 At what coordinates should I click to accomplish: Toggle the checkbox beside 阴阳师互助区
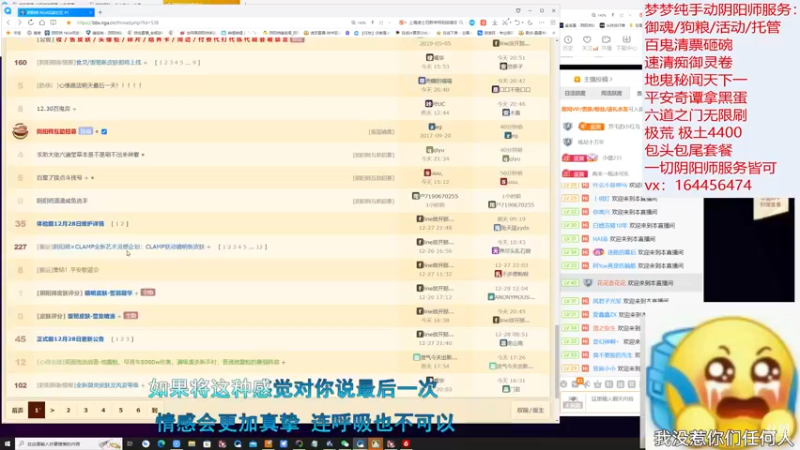[104, 132]
